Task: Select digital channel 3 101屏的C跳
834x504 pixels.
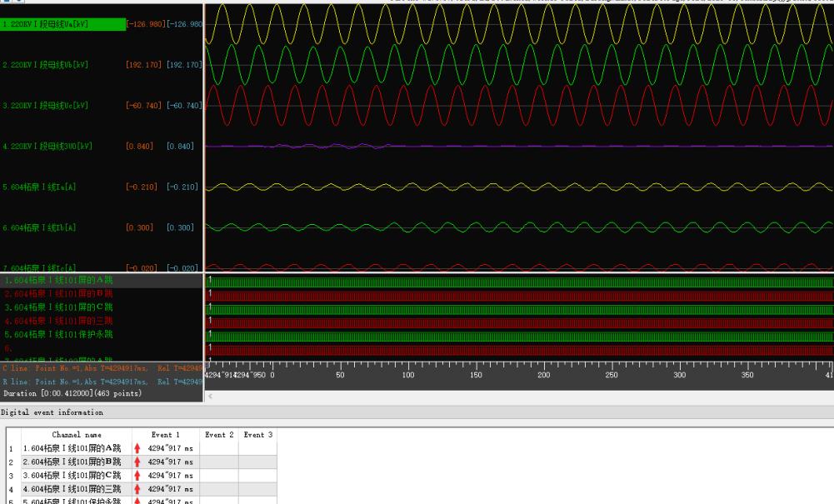Action: click(57, 307)
